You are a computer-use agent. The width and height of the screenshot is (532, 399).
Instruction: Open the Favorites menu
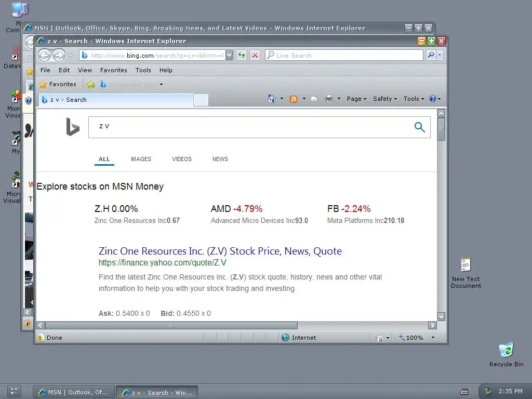114,70
